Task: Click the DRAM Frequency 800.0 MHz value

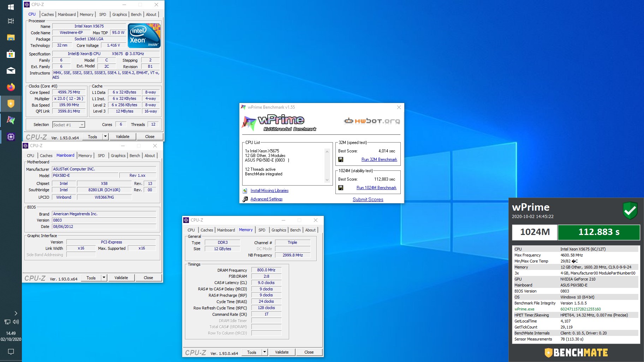Action: pos(266,270)
